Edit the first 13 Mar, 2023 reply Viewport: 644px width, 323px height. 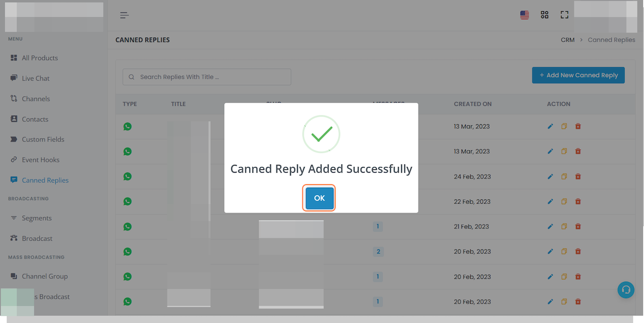pyautogui.click(x=550, y=126)
